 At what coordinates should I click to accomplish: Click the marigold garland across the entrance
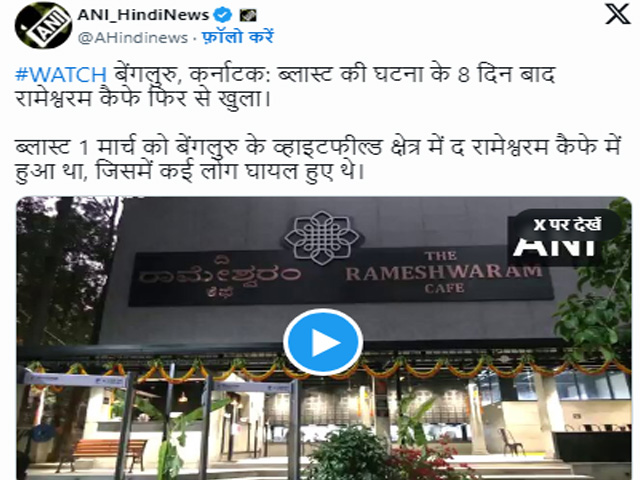(327, 369)
